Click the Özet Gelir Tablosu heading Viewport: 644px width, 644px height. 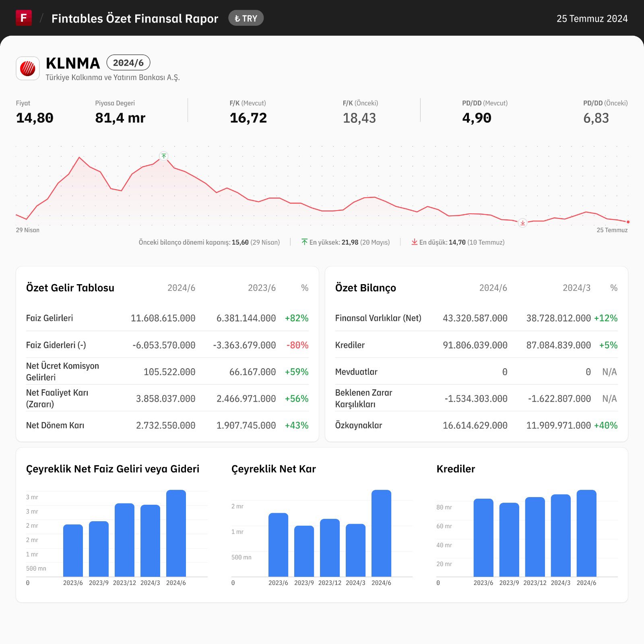[70, 288]
